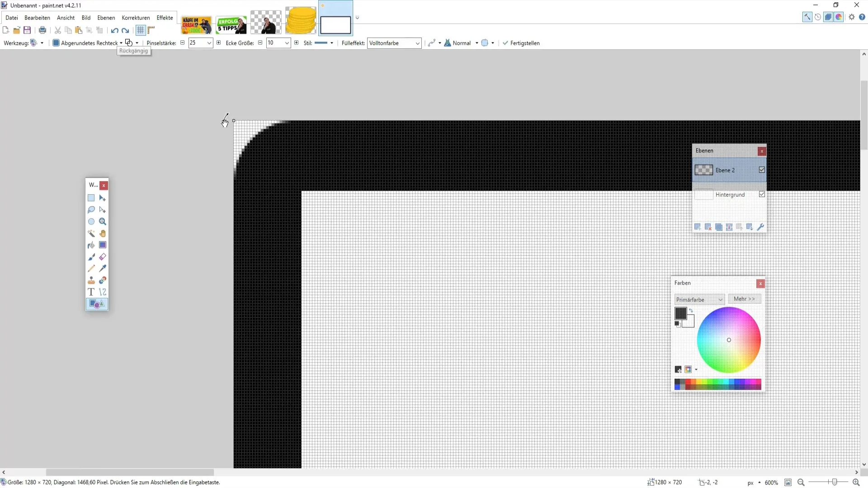The height and width of the screenshot is (488, 868).
Task: Select the Pan hand tool
Action: tap(103, 233)
